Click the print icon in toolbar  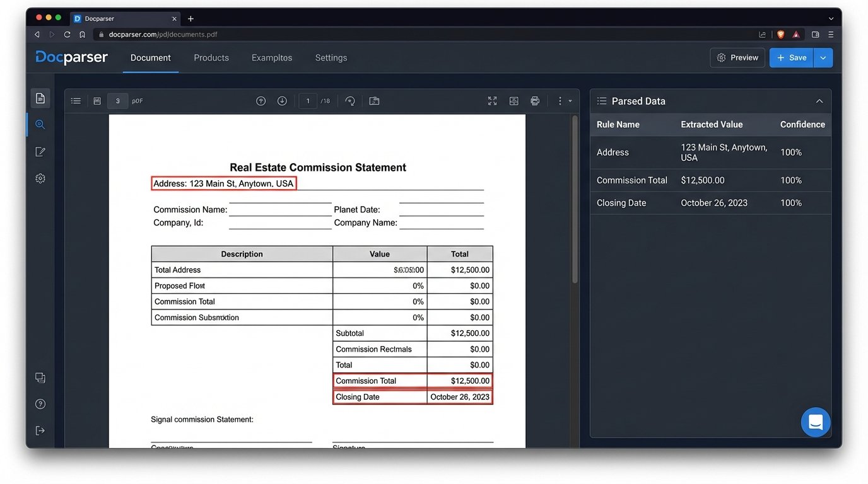click(x=535, y=101)
